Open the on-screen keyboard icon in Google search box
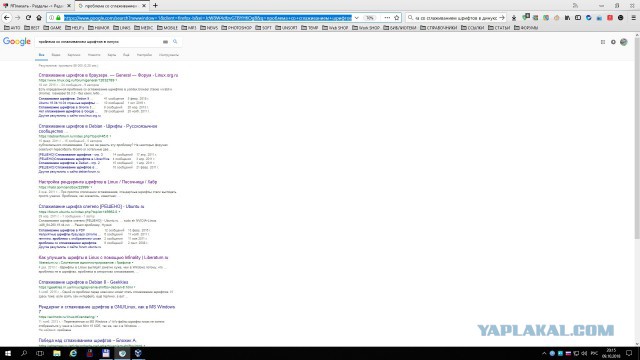This screenshot has width=640, height=360. 165,42
